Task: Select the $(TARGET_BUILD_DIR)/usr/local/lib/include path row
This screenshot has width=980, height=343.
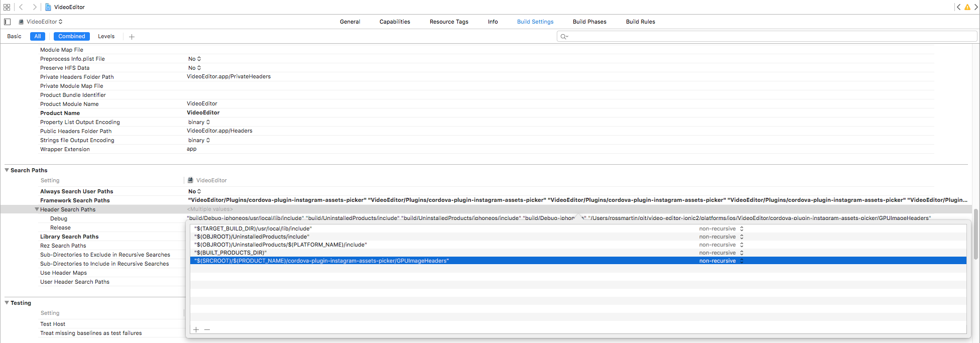Action: (x=578, y=228)
